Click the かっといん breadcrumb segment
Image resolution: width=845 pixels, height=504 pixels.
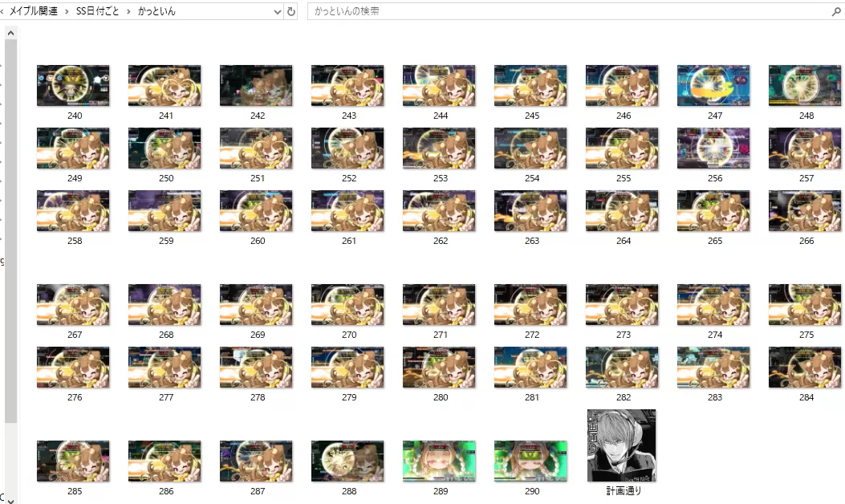[x=156, y=11]
